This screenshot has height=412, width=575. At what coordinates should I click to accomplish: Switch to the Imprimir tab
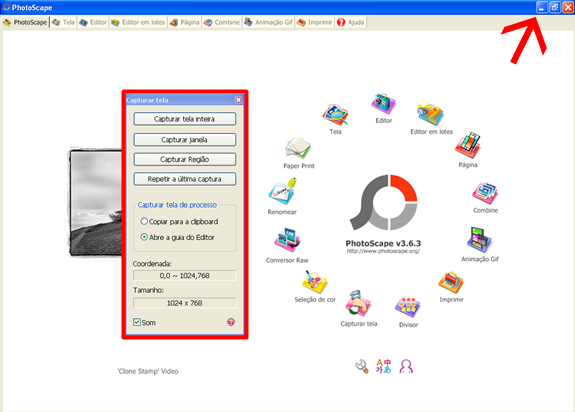click(x=315, y=22)
